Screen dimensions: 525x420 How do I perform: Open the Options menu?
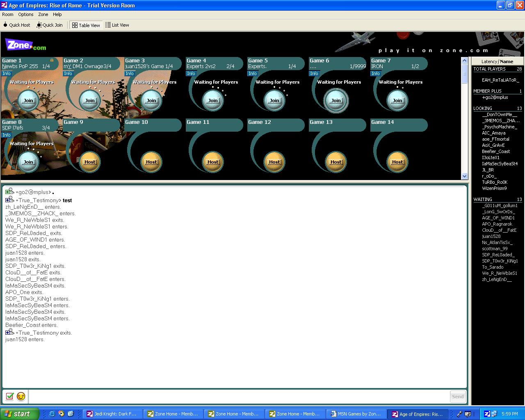[26, 14]
